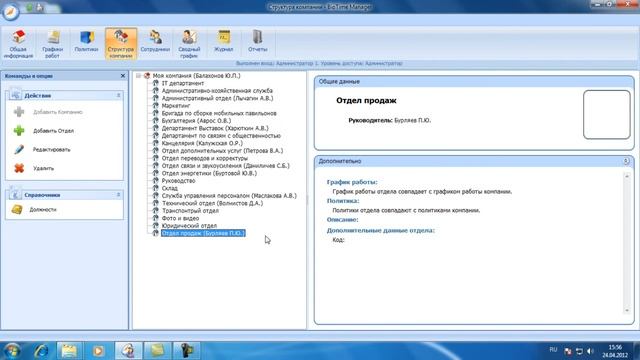
Task: Click the volume tray icon
Action: (x=590, y=351)
